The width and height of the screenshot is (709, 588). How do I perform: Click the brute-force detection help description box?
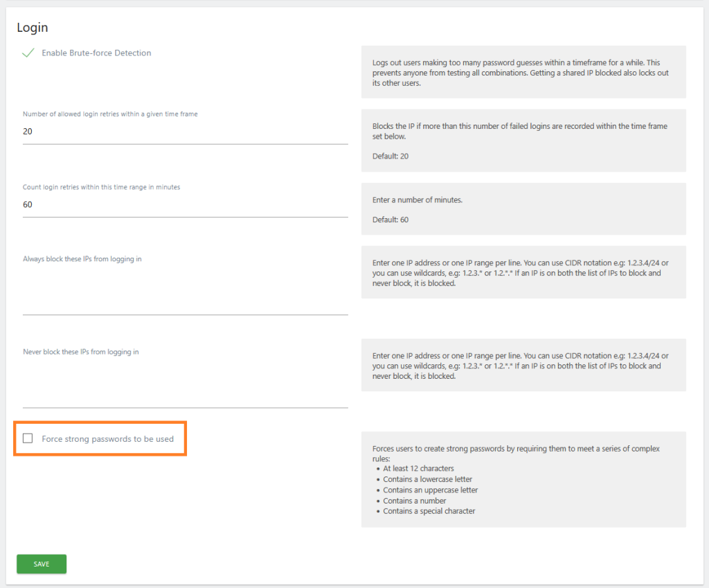[x=523, y=72]
